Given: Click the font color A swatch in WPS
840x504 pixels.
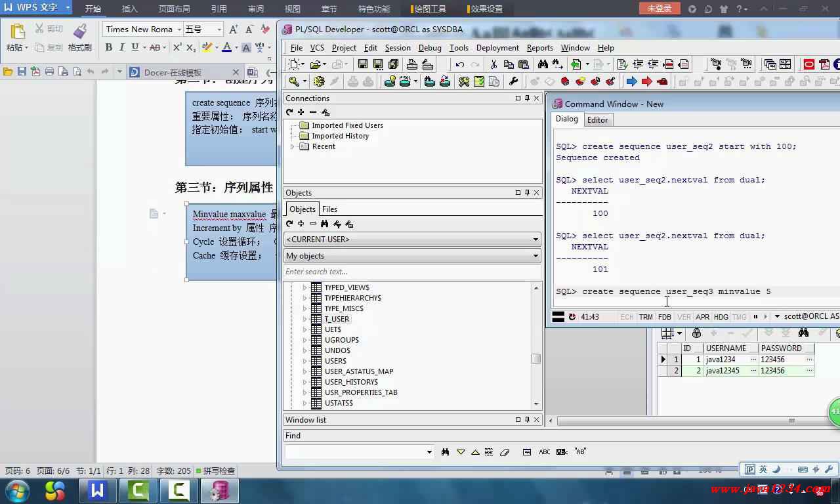Looking at the screenshot, I should click(226, 47).
